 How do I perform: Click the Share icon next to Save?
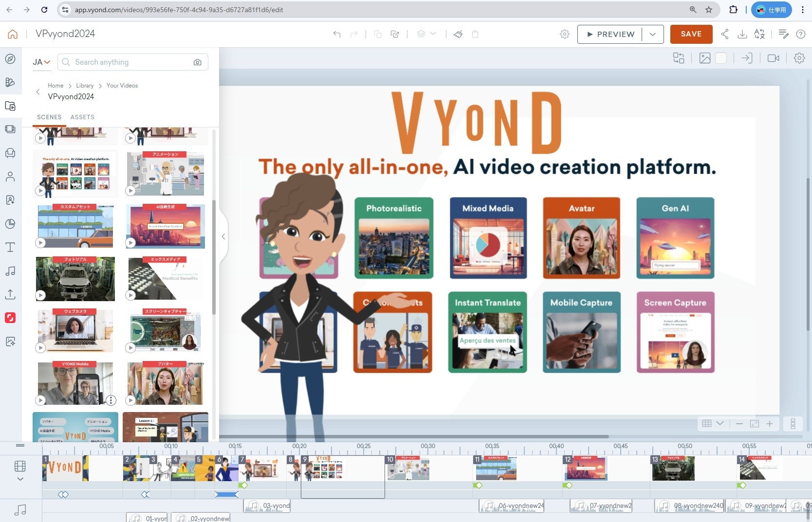click(725, 34)
